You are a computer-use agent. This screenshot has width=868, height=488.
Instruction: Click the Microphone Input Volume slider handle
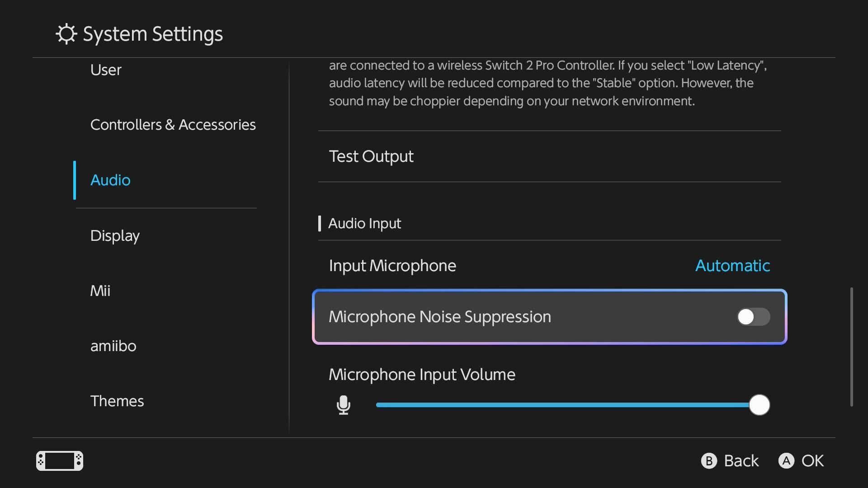759,405
